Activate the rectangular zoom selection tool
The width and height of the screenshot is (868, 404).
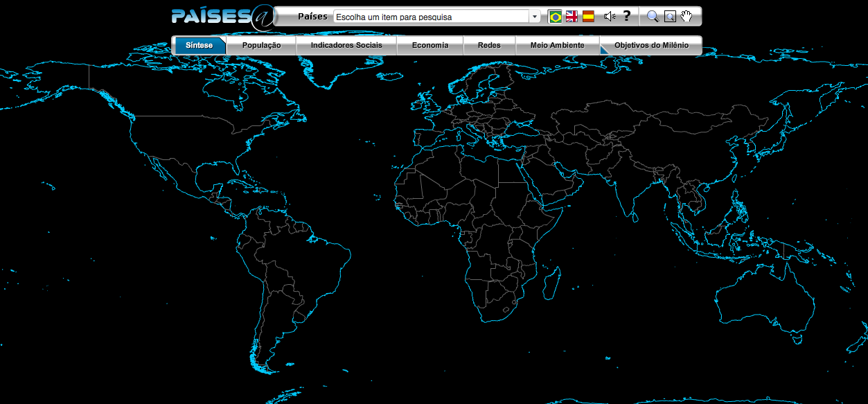point(670,16)
